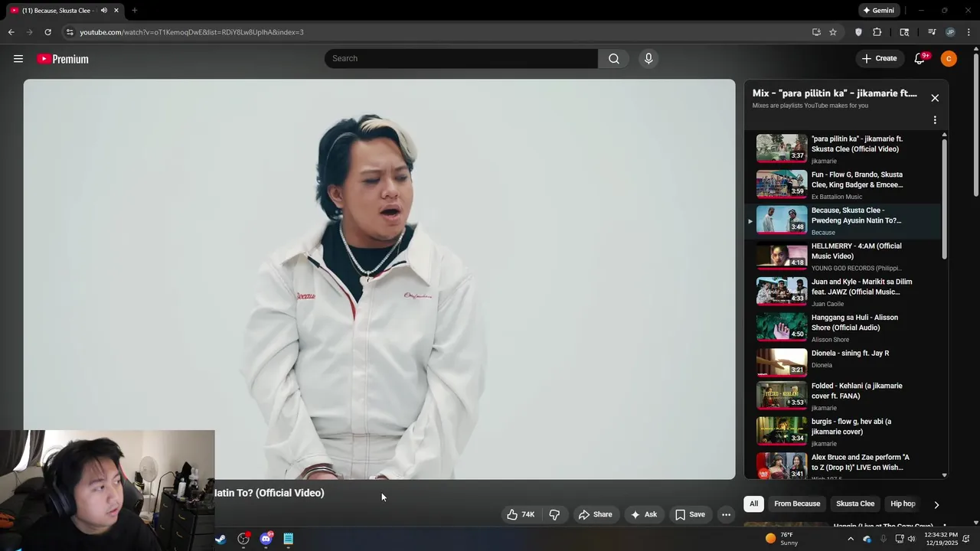
Task: Open burgis - flow g, hev abi cover
Action: 842,432
